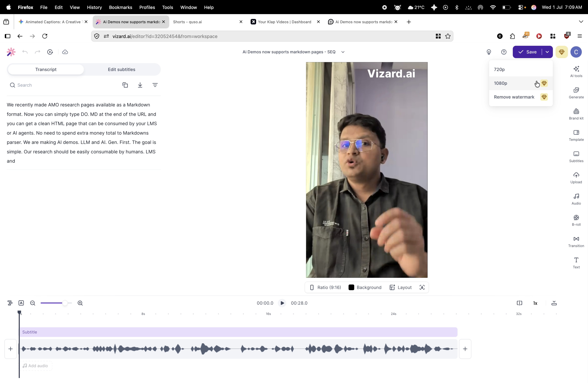Viewport: 588px width, 383px height.
Task: Expand the project title dropdown
Action: tap(343, 52)
